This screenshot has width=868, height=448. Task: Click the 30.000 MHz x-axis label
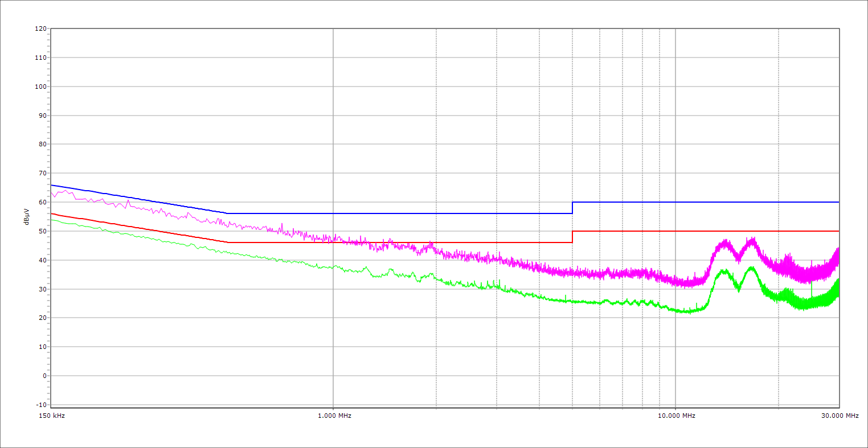(840, 416)
